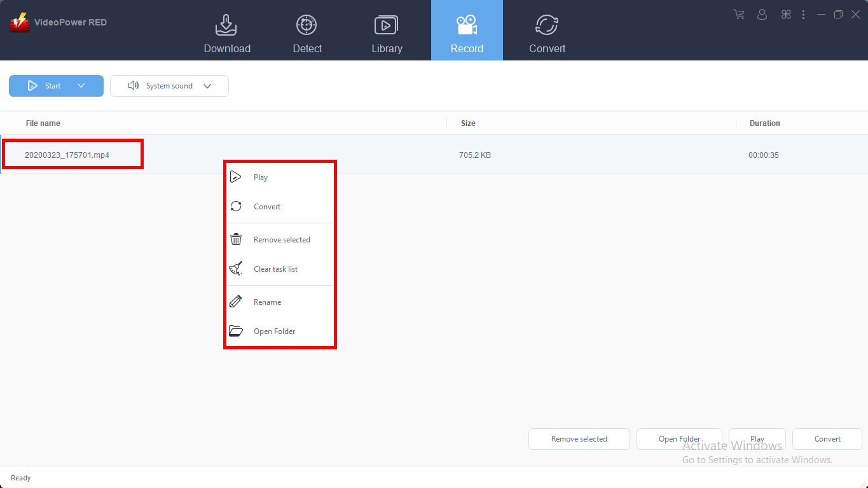Click the broom icon for Clear task list

coord(236,268)
